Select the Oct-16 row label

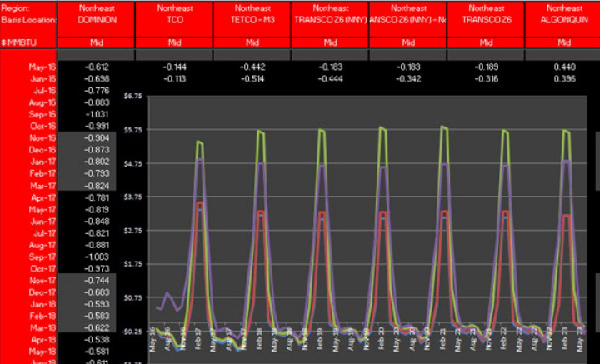pyautogui.click(x=42, y=127)
